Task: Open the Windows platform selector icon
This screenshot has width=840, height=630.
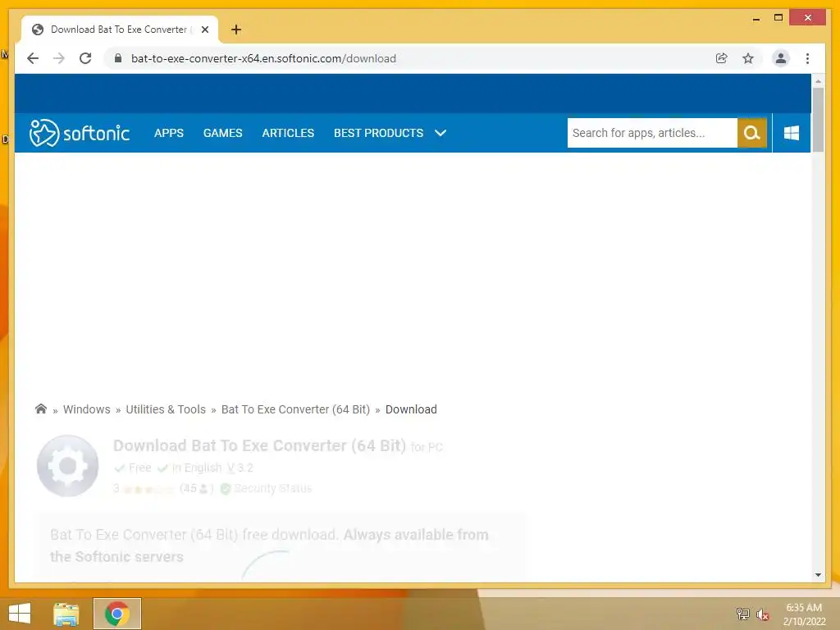Action: (792, 133)
